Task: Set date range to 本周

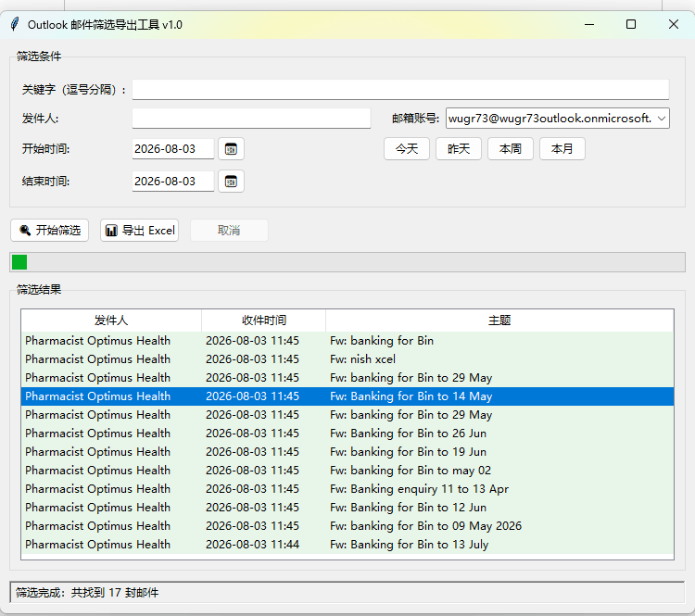Action: 511,149
